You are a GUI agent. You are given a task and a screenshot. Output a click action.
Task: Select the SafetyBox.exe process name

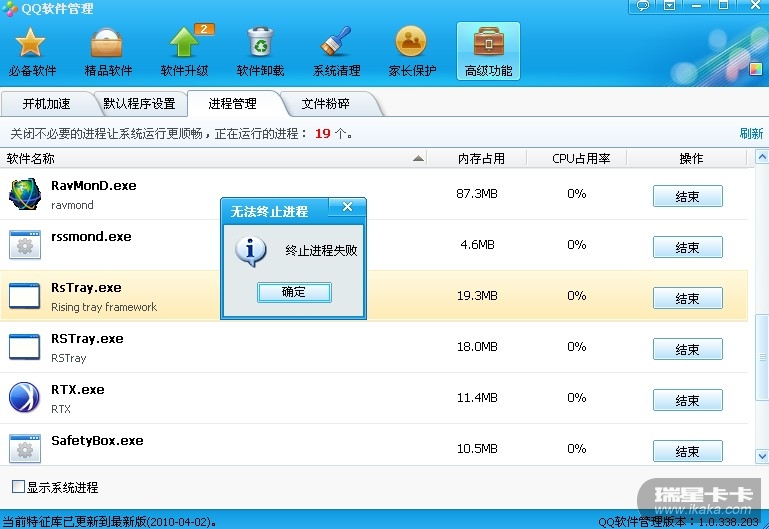coord(97,440)
